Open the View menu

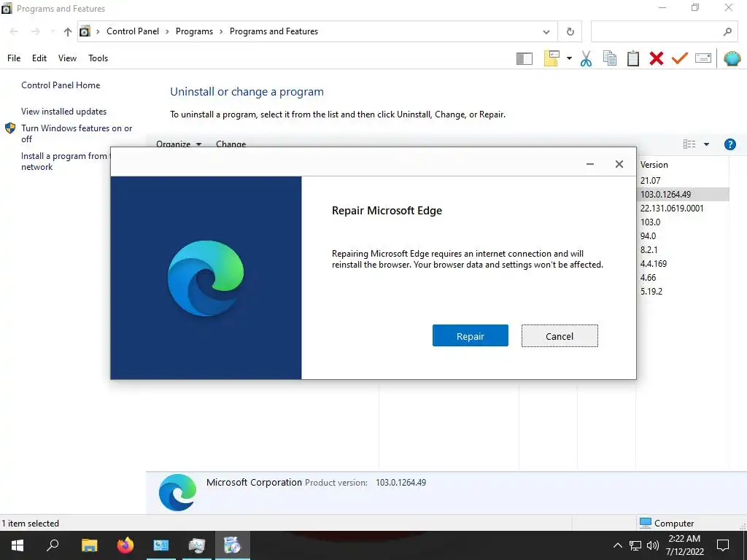point(67,58)
